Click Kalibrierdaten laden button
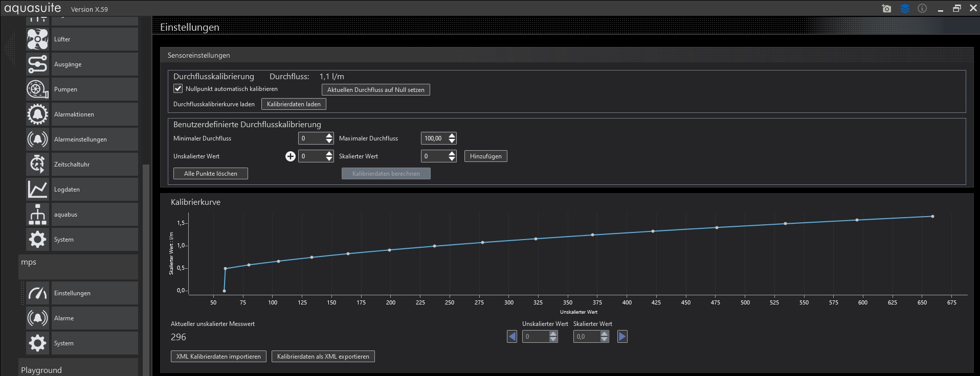 click(294, 104)
